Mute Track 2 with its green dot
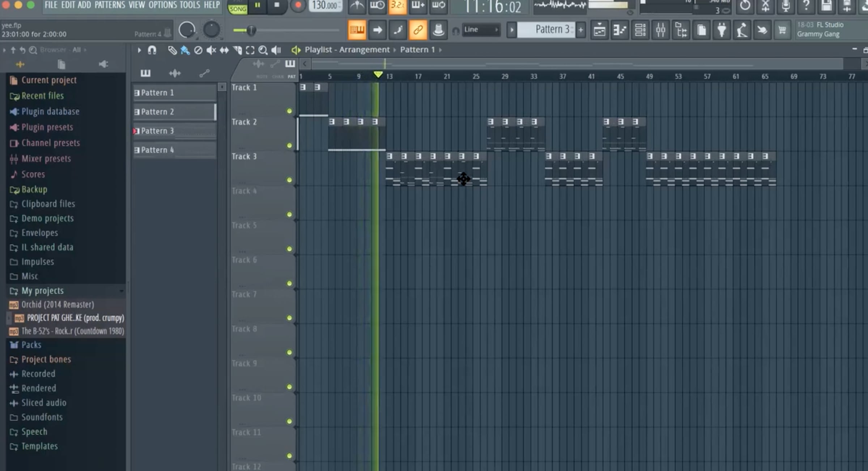Image resolution: width=868 pixels, height=471 pixels. pos(289,146)
